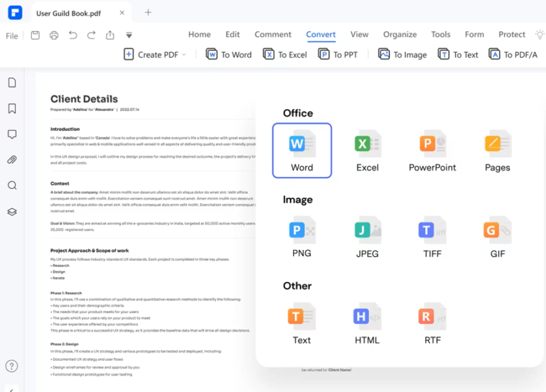This screenshot has height=392, width=546.
Task: Open the bookmarks sidebar panel
Action: (12, 109)
